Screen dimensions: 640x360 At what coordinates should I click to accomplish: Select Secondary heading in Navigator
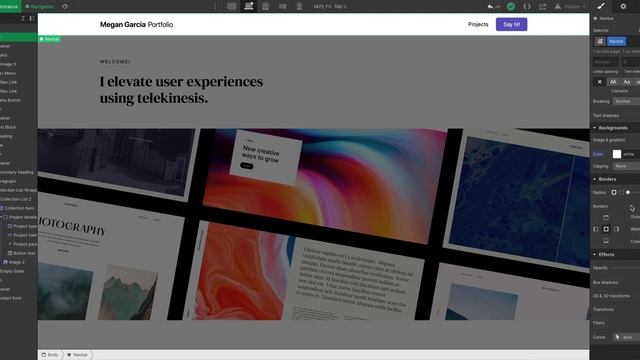(x=18, y=172)
